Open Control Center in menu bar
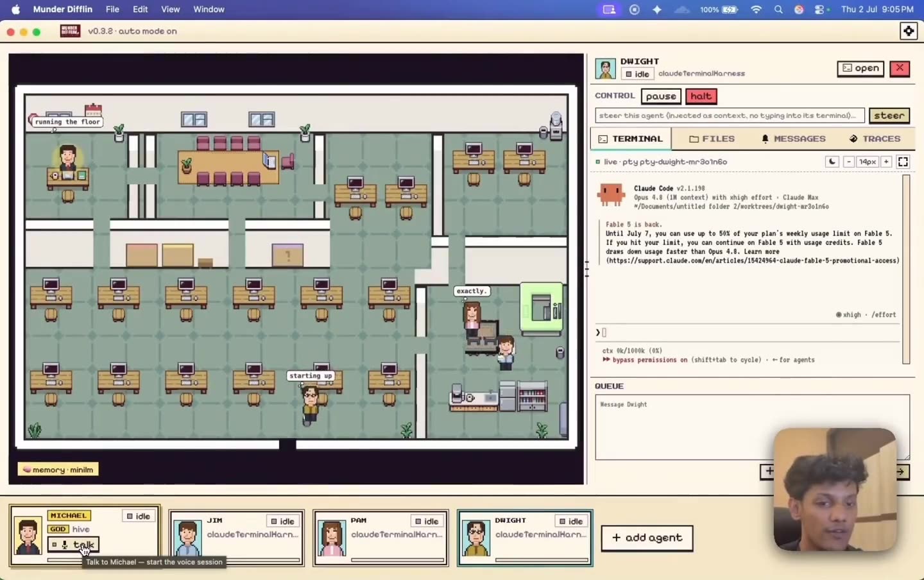Screen dimensions: 924x580 [819, 10]
